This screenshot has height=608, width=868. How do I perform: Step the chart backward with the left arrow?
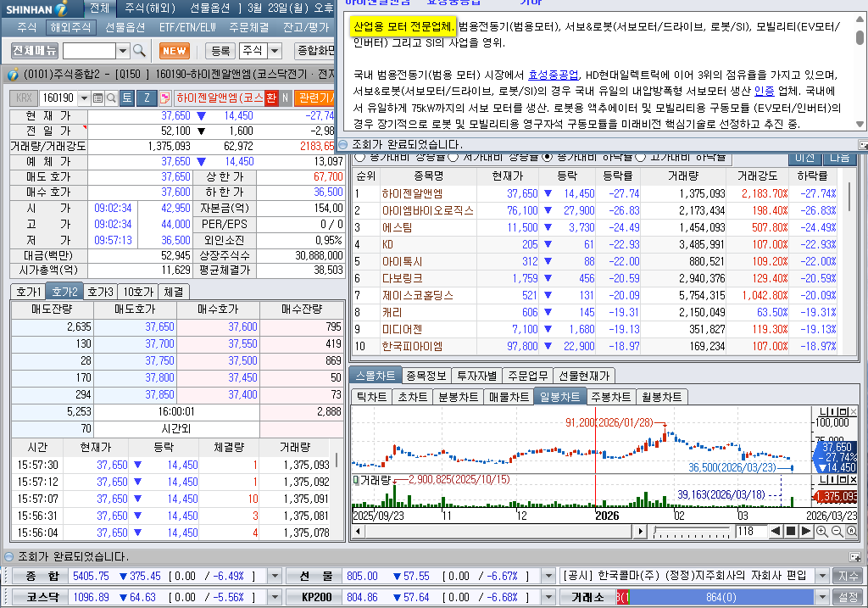(776, 532)
